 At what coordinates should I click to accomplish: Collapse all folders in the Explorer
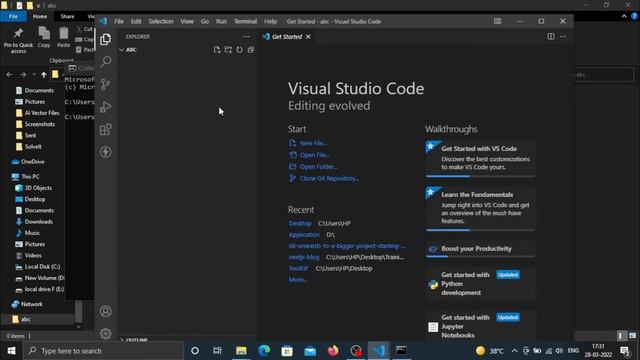click(251, 50)
